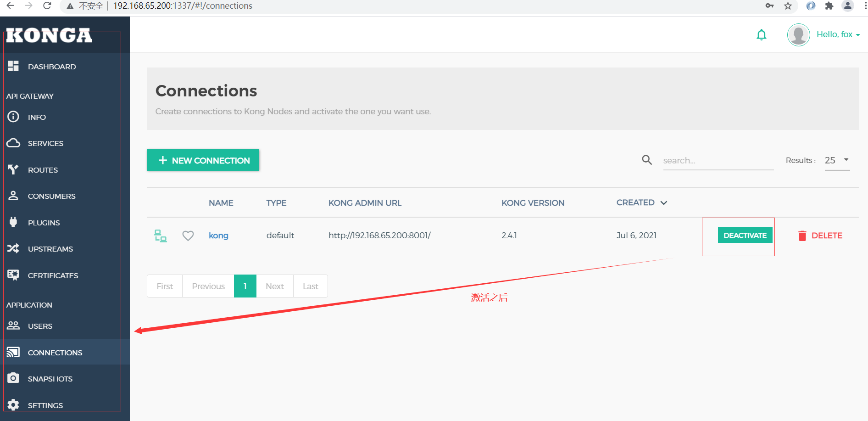This screenshot has width=868, height=421.
Task: Click the not-secure warning icon
Action: pyautogui.click(x=70, y=6)
